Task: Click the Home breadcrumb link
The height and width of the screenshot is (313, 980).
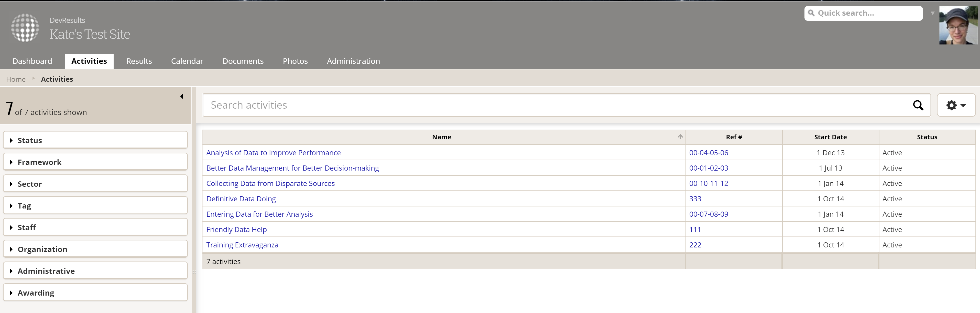Action: pos(16,79)
